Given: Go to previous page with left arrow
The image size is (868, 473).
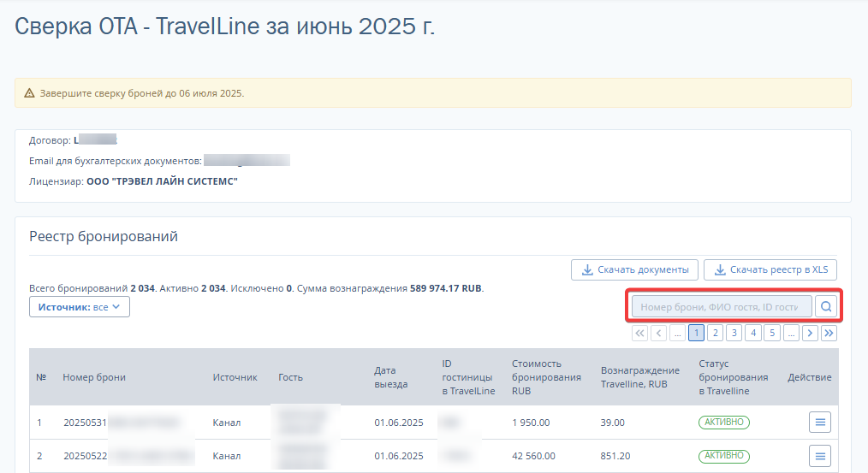Looking at the screenshot, I should [x=659, y=333].
